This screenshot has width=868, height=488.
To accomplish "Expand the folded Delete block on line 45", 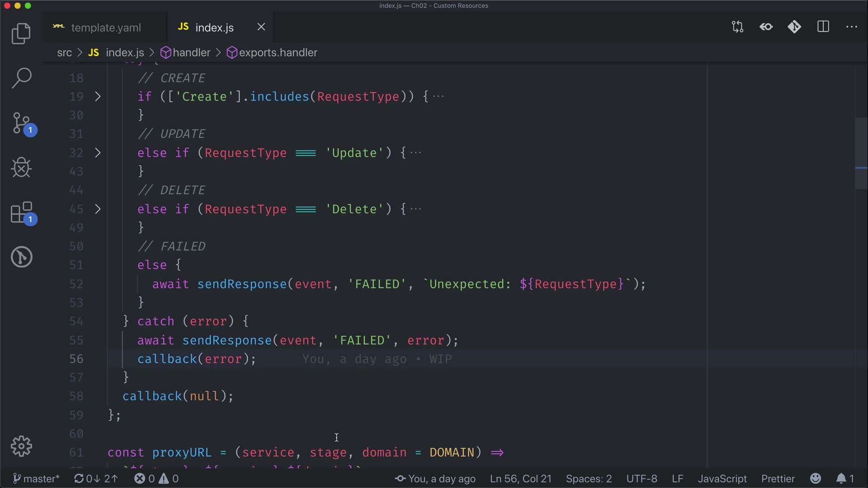I will [98, 209].
